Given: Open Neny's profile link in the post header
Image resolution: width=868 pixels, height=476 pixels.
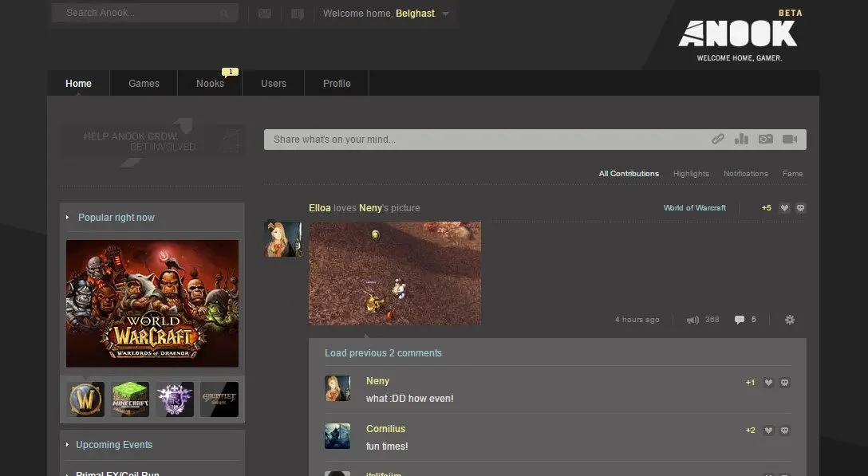Looking at the screenshot, I should (370, 208).
